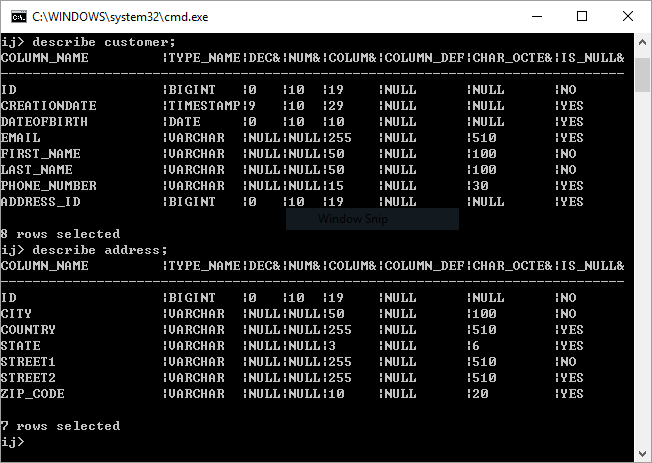
Task: Click the STREET2 column name
Action: point(29,378)
